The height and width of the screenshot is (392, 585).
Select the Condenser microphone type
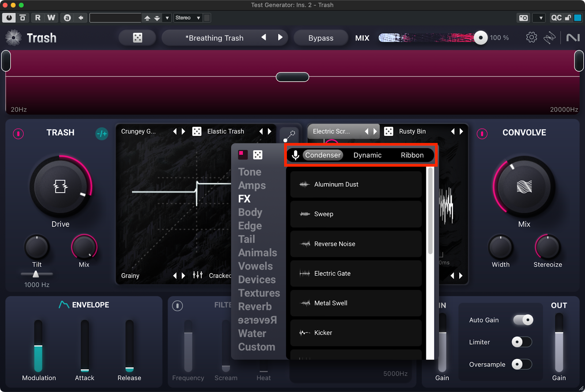pos(323,155)
